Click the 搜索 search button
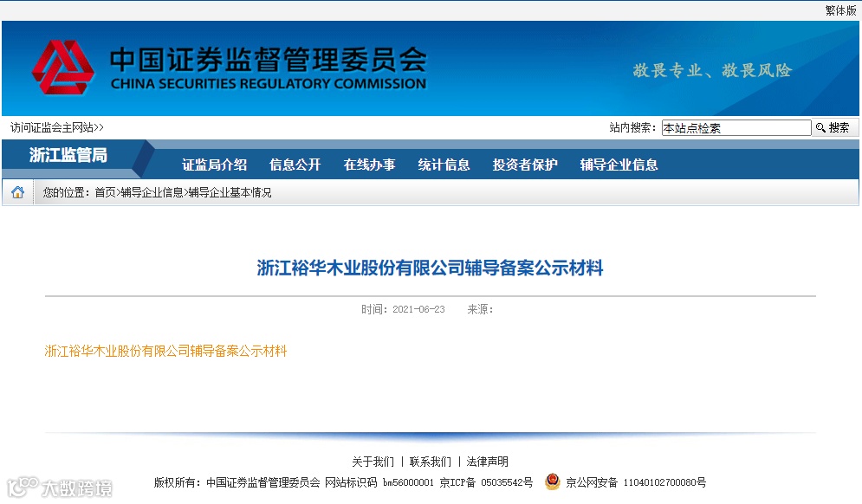862x504 pixels. point(833,128)
